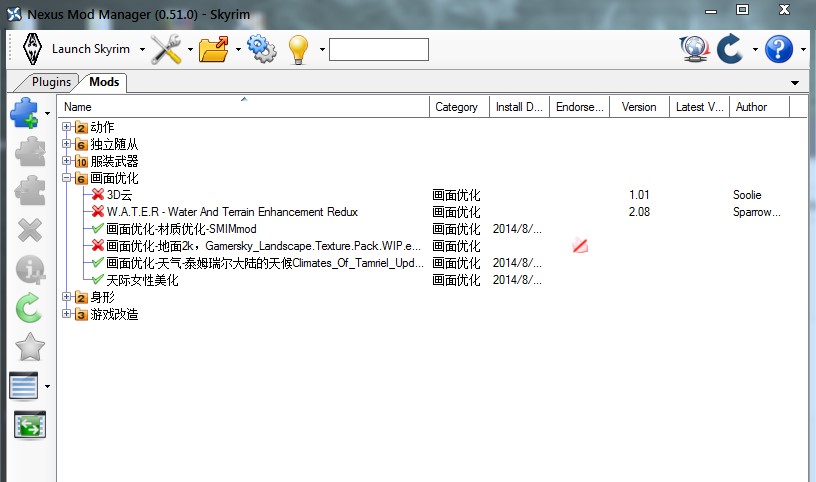Expand the 动作 category node
The height and width of the screenshot is (482, 816).
(x=66, y=126)
